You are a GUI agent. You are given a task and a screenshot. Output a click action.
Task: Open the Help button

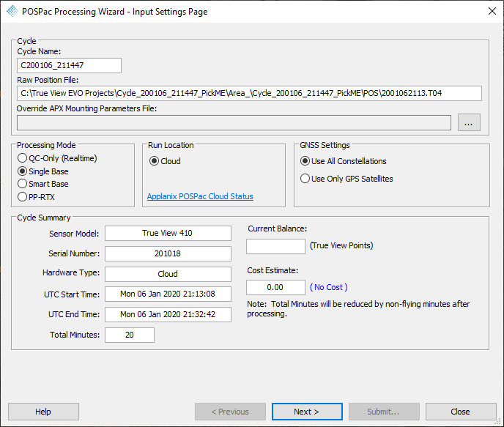[43, 412]
